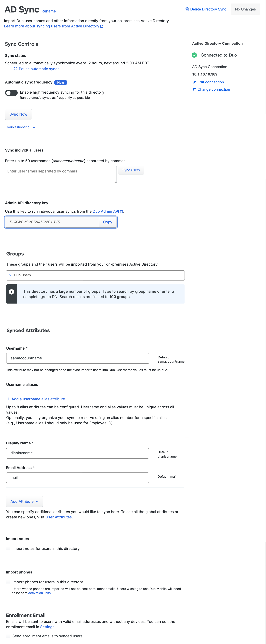Click the external link icon after Duo Admin API
Image resolution: width=266 pixels, height=644 pixels.
tap(122, 211)
